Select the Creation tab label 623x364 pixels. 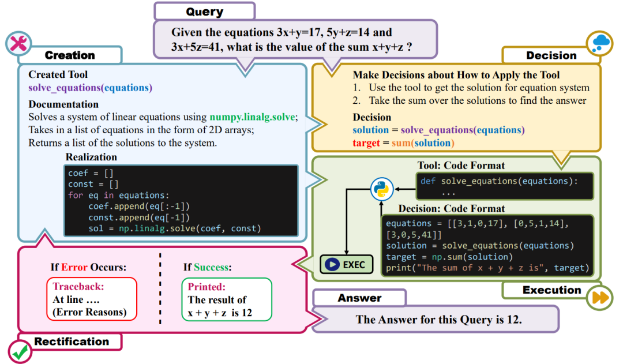pyautogui.click(x=70, y=55)
